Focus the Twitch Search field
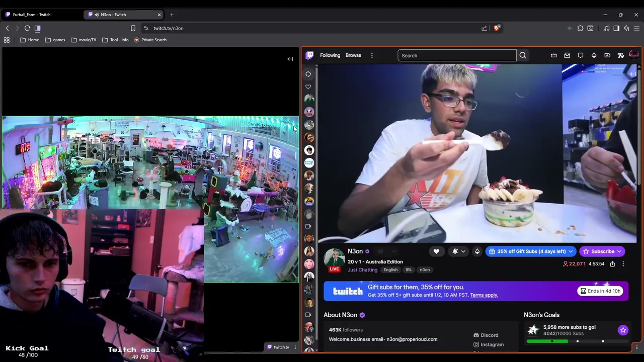This screenshot has width=644, height=362. pyautogui.click(x=457, y=55)
